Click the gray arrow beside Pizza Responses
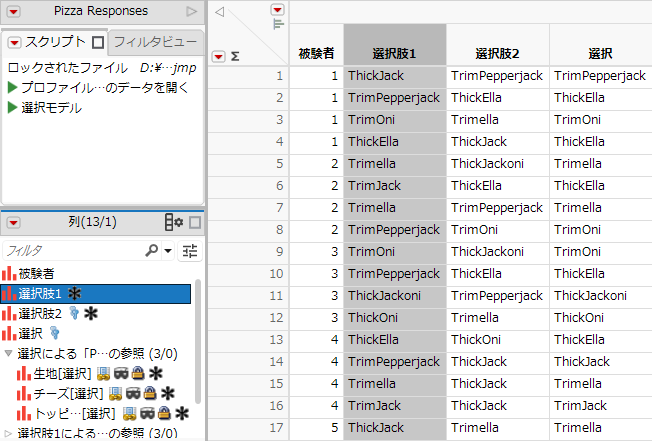 [x=192, y=11]
